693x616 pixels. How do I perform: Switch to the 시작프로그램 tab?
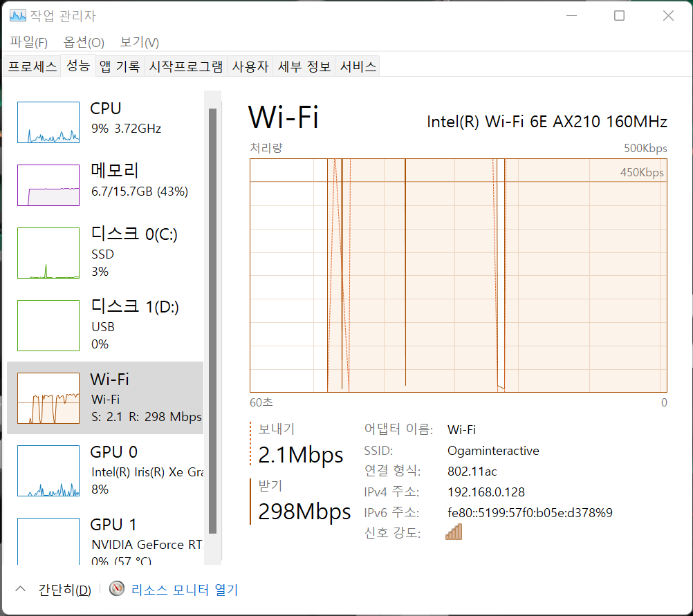point(186,66)
